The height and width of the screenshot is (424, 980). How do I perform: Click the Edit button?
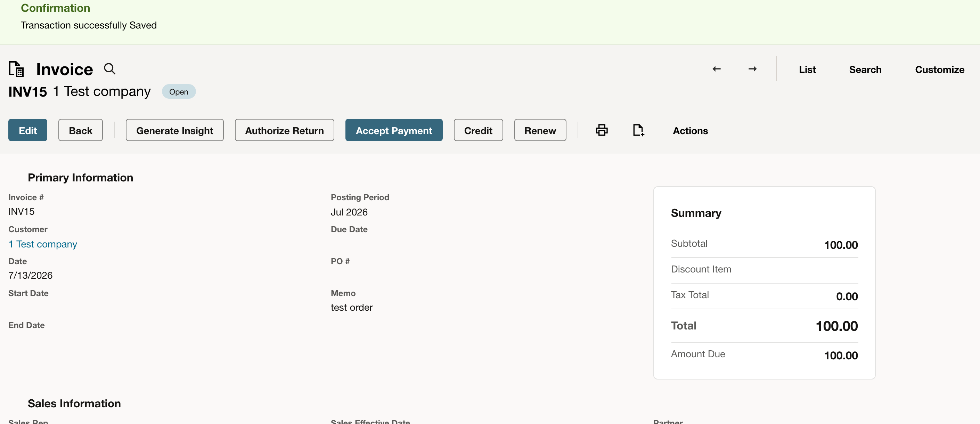point(28,130)
